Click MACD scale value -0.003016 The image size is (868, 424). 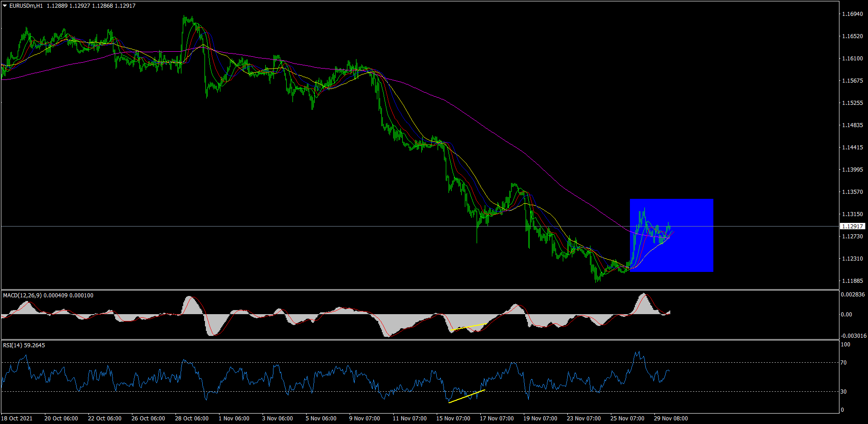853,336
